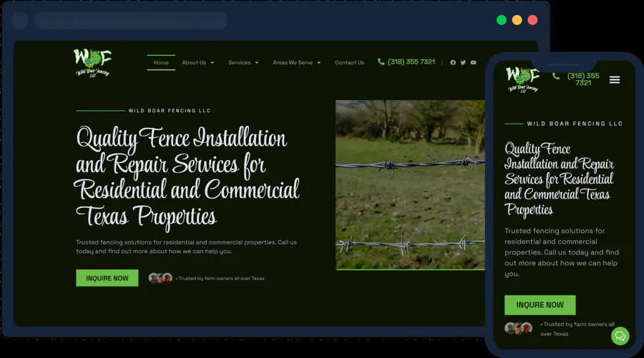Click the round button beside the address bar
This screenshot has height=358, width=644.
click(20, 20)
